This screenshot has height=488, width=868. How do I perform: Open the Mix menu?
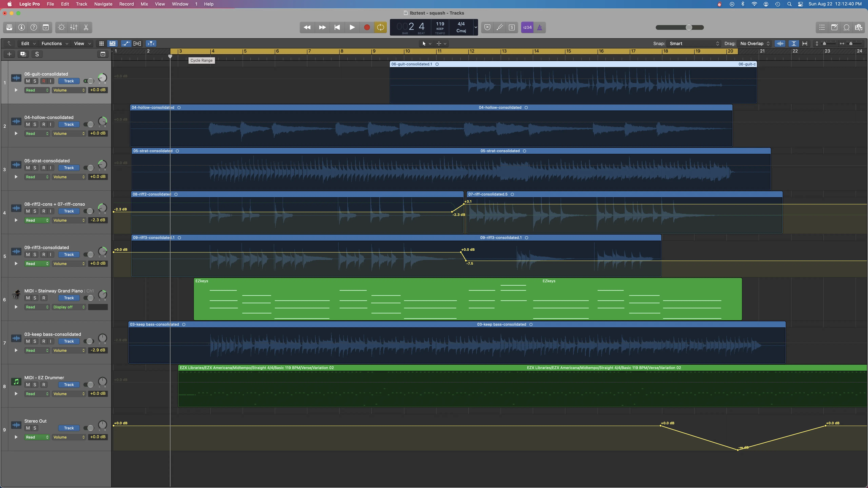coord(144,4)
